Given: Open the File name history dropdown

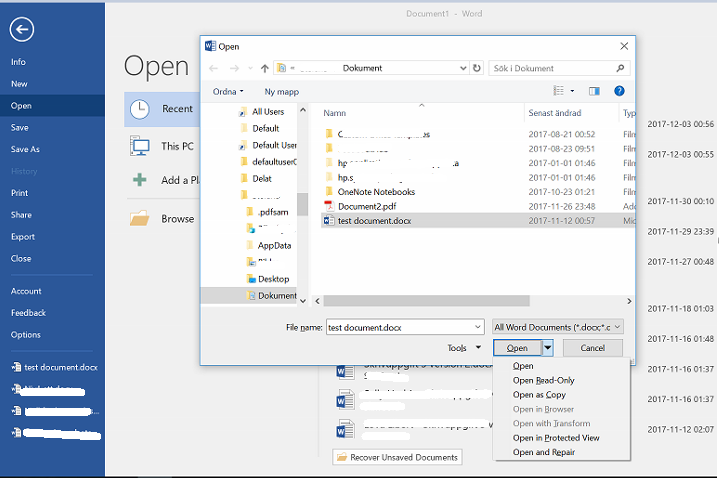Looking at the screenshot, I should click(478, 327).
